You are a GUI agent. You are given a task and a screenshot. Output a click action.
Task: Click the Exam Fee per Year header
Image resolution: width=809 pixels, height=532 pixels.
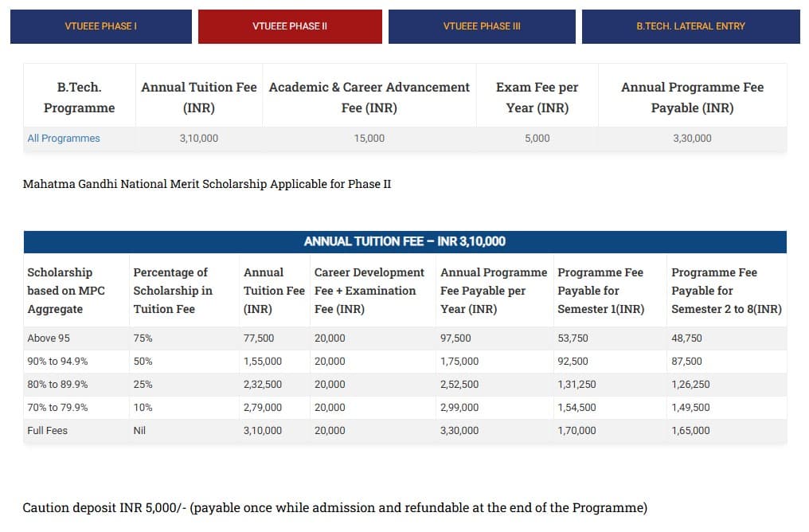coord(537,97)
